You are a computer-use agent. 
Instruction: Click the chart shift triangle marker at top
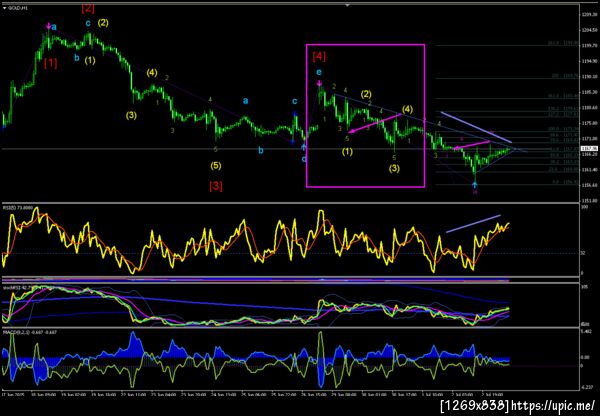pos(347,5)
